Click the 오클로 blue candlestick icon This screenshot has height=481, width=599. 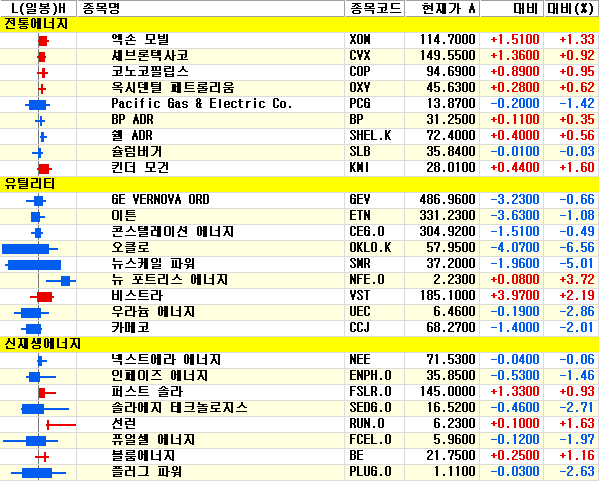30,249
